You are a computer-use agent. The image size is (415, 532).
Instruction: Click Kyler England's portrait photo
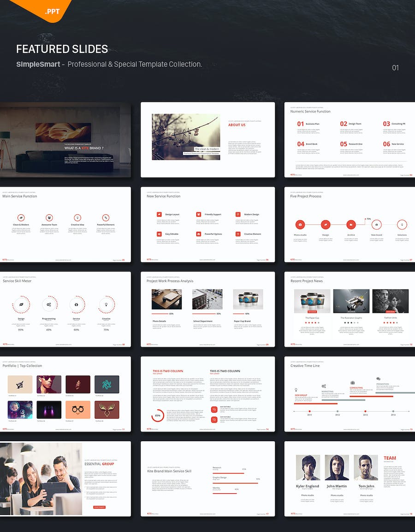click(308, 467)
